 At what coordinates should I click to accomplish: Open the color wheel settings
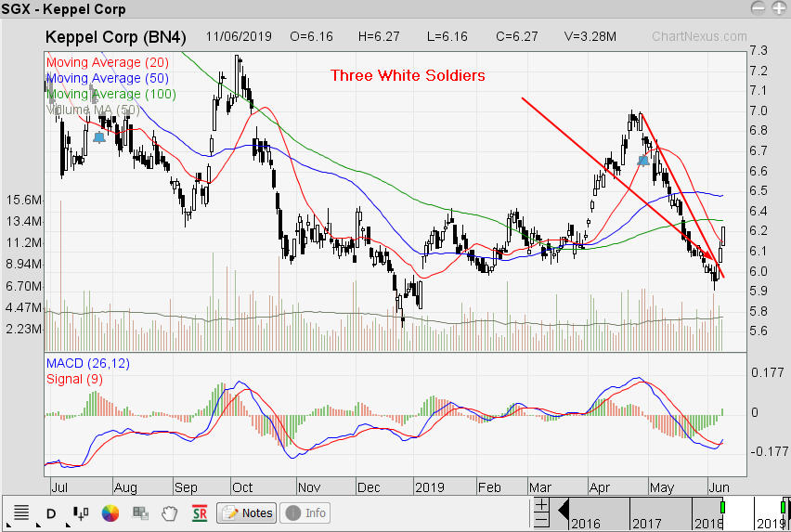[x=110, y=513]
